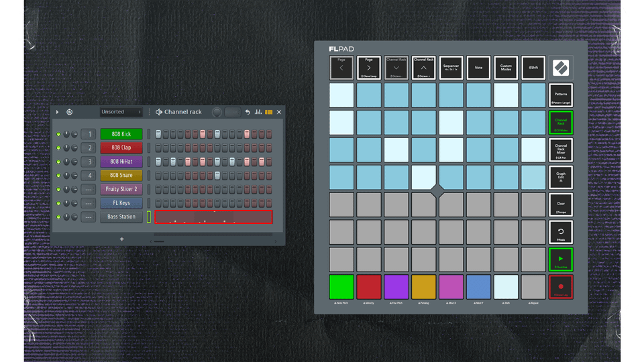Click the first step of 808 Clap row

(158, 147)
